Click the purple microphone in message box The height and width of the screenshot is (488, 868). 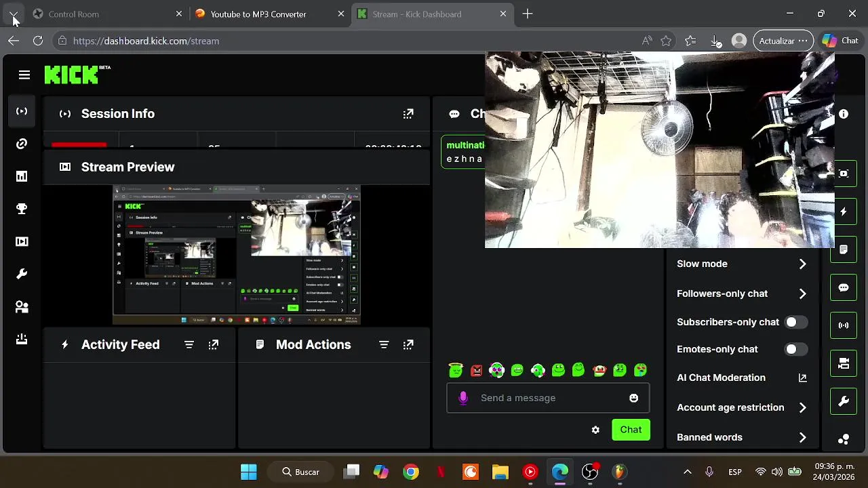pyautogui.click(x=463, y=399)
